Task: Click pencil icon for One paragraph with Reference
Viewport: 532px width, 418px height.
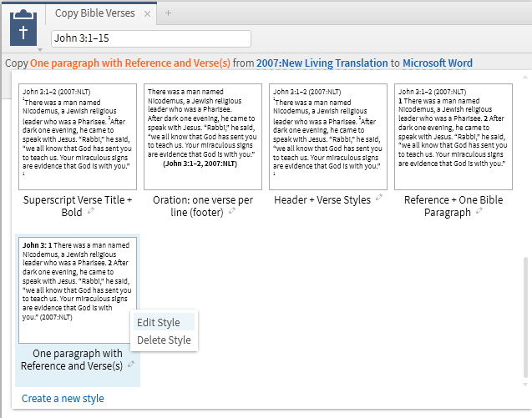Action: click(131, 365)
